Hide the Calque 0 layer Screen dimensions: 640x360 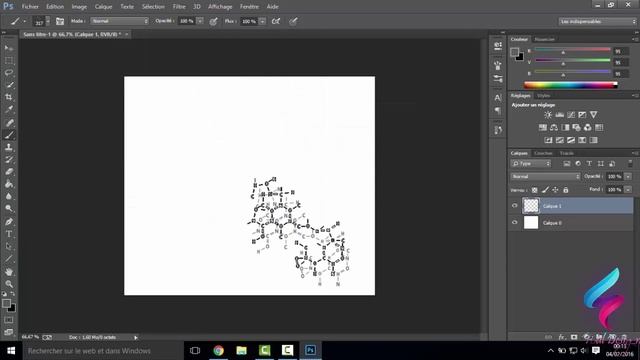tap(514, 222)
